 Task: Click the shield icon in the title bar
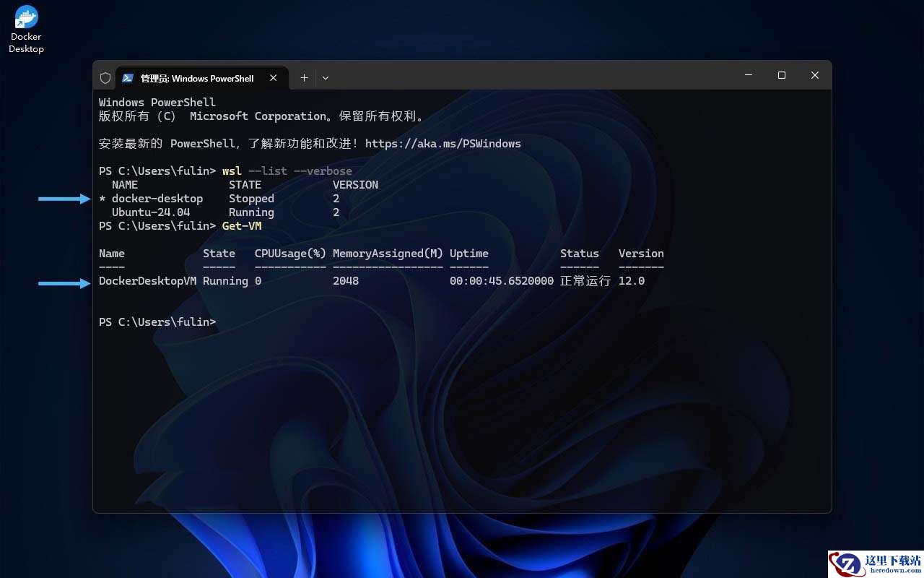(x=105, y=78)
